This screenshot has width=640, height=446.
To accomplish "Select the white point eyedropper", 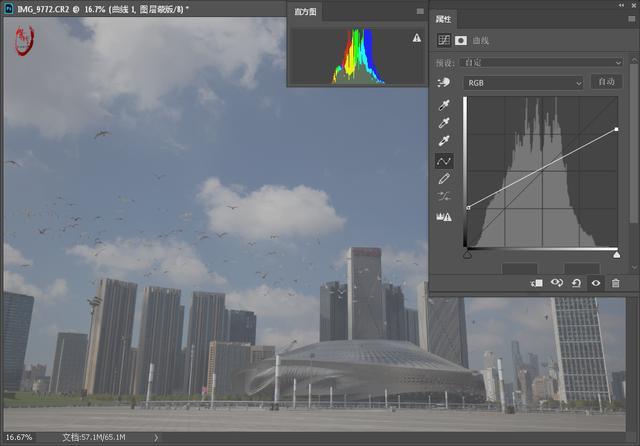I will click(x=445, y=141).
